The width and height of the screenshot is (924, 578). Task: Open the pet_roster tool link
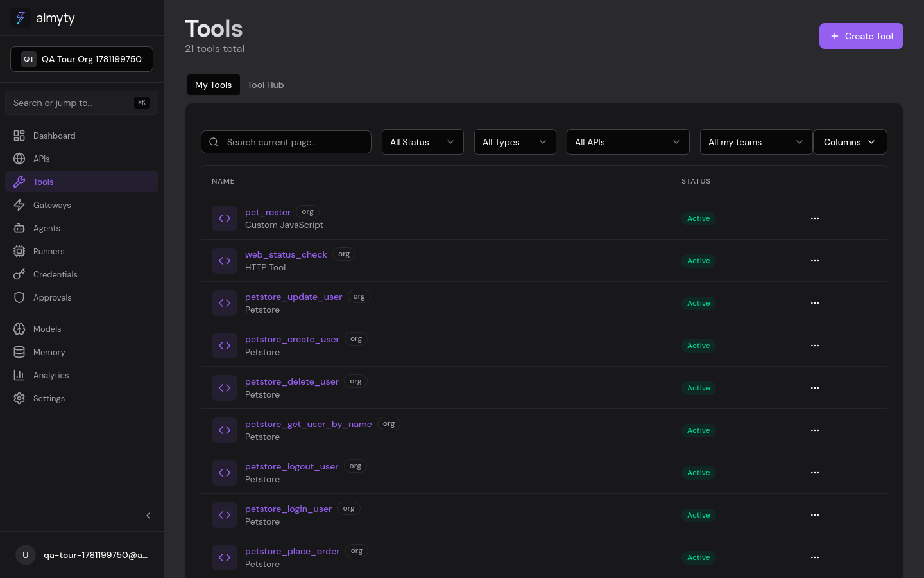tap(268, 212)
